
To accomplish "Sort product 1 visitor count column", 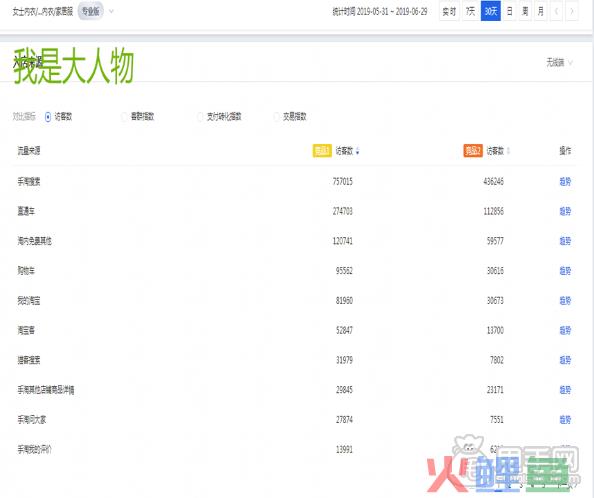I will [x=358, y=151].
